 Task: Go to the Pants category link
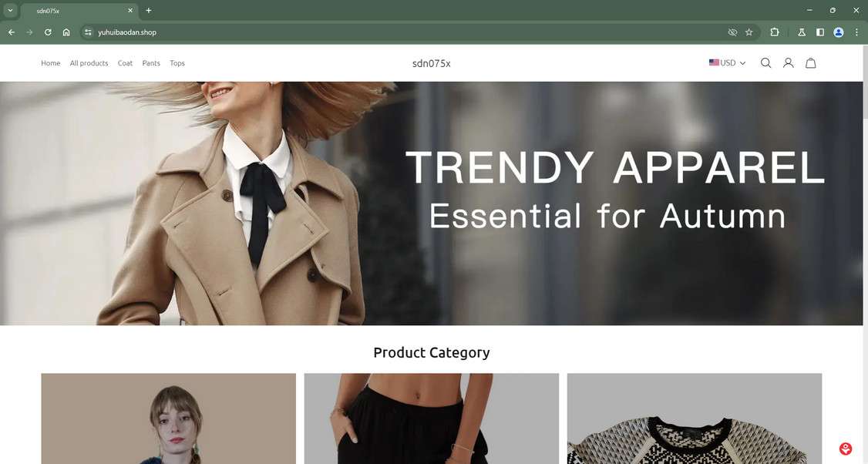pyautogui.click(x=151, y=63)
